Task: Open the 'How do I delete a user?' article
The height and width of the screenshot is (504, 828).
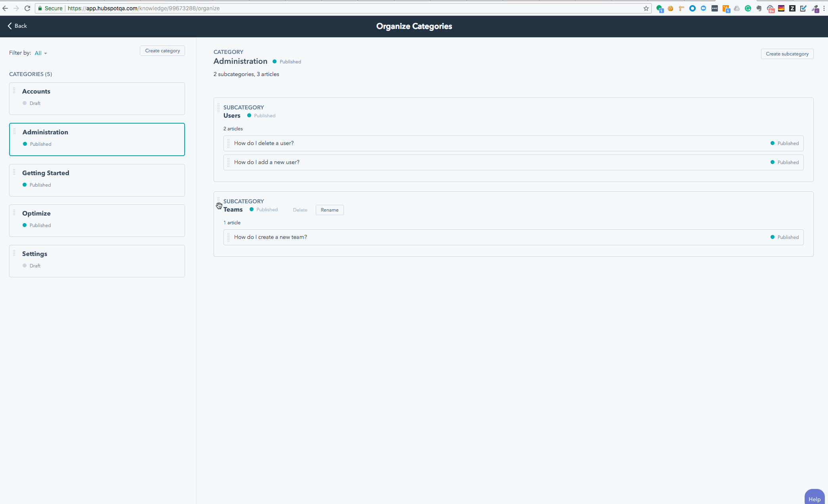Action: point(264,143)
